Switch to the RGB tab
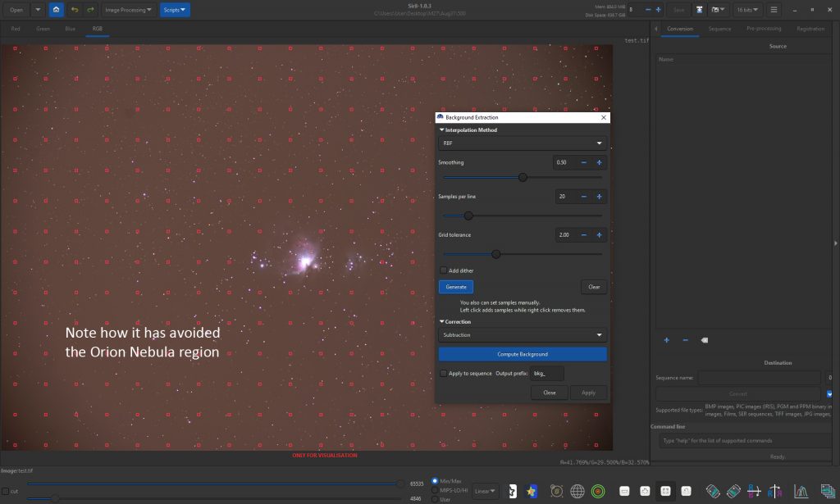Image resolution: width=840 pixels, height=504 pixels. [x=97, y=29]
